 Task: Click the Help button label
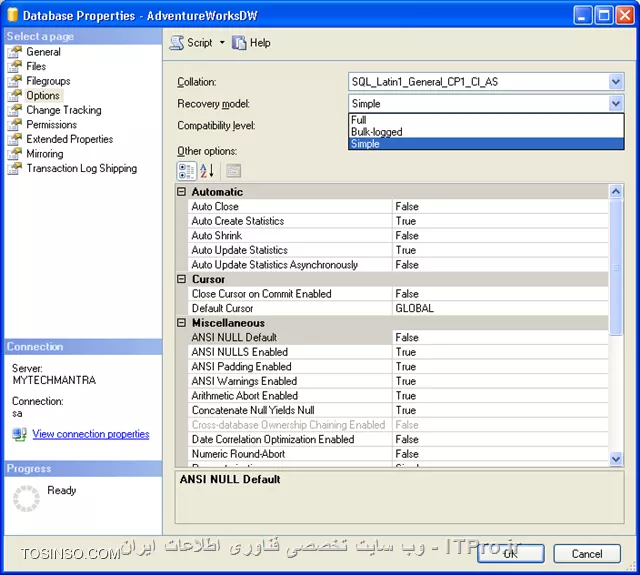pos(260,42)
